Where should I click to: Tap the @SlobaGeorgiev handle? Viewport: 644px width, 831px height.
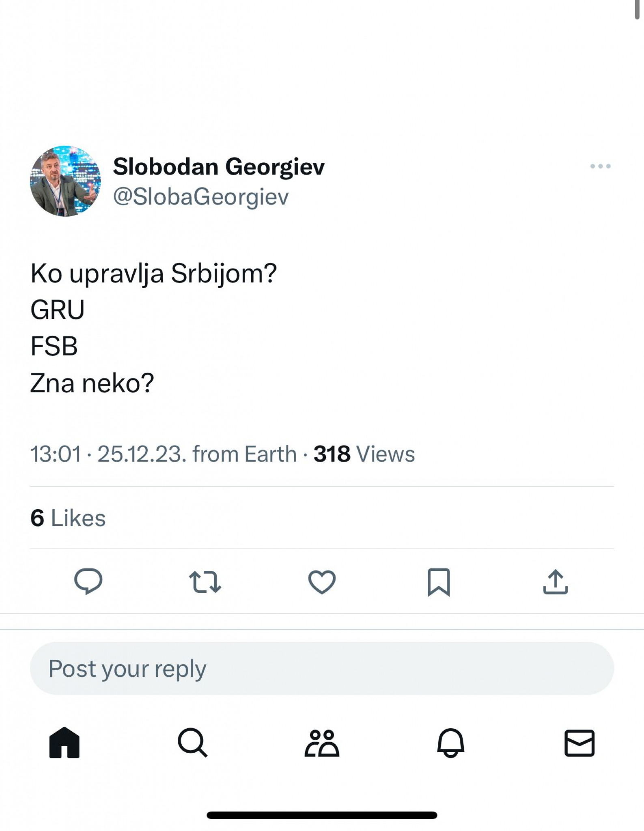point(201,197)
